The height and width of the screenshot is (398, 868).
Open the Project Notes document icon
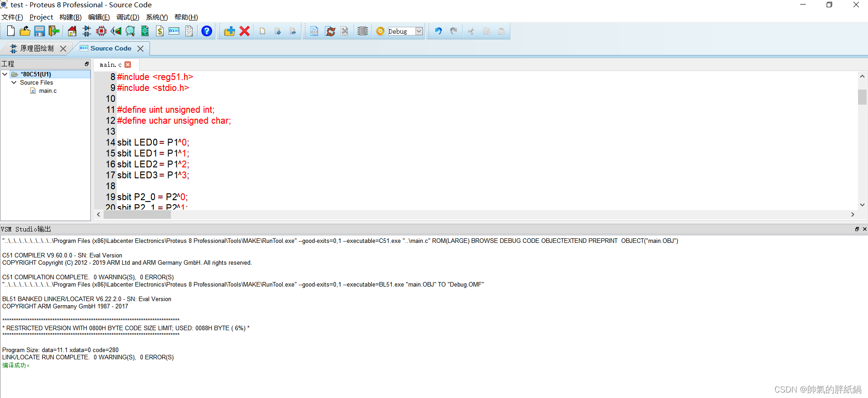click(189, 31)
